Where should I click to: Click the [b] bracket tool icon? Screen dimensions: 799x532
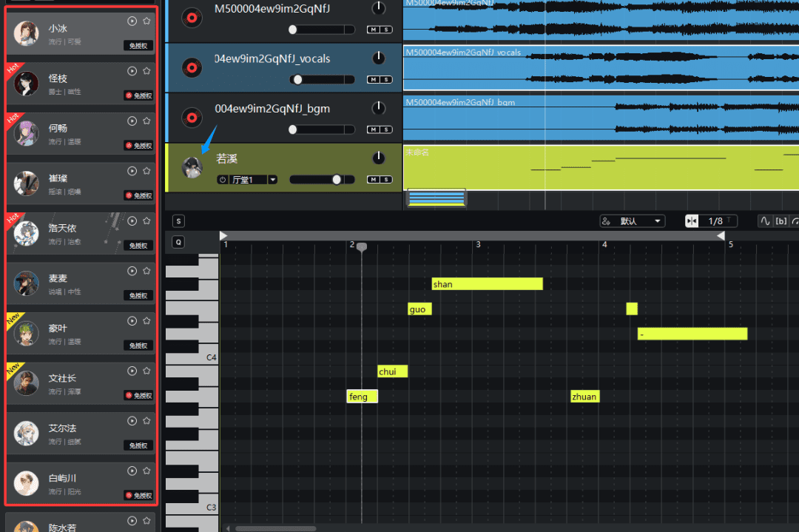click(781, 220)
